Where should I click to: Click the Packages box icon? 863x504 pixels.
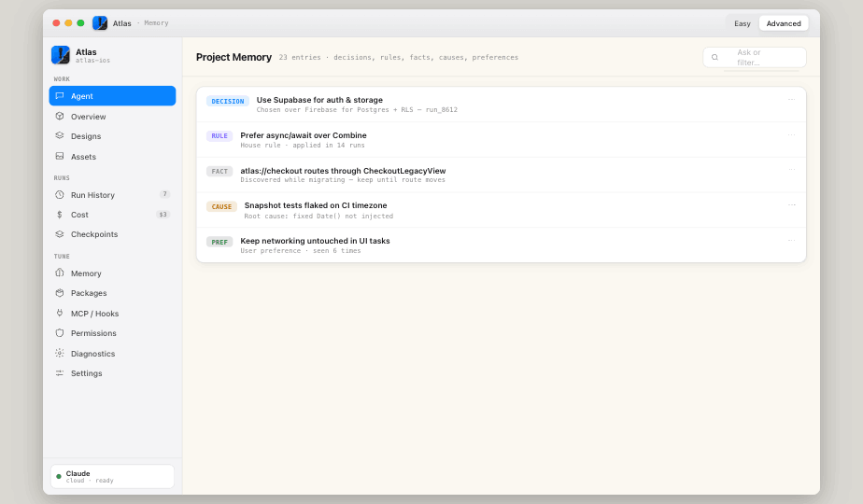tap(60, 293)
